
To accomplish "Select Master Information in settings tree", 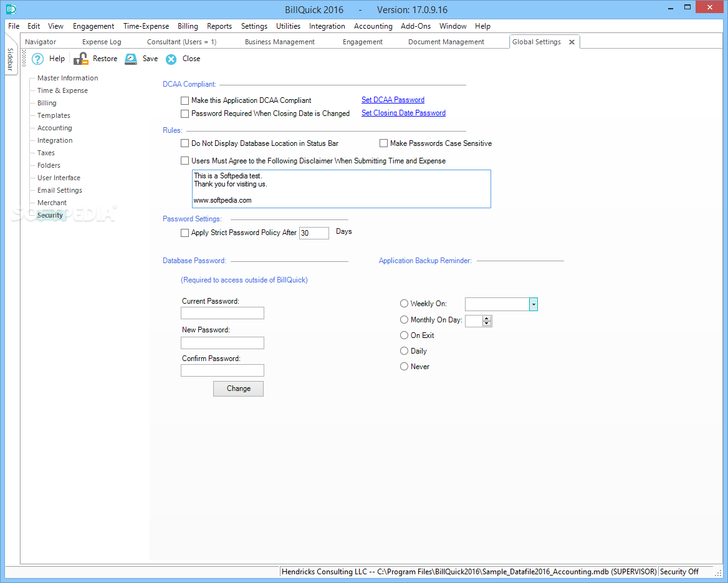I will [x=68, y=78].
